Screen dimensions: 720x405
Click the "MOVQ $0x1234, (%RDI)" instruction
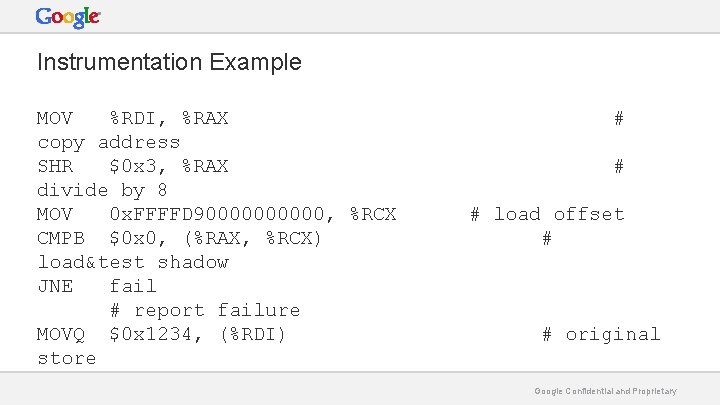162,334
